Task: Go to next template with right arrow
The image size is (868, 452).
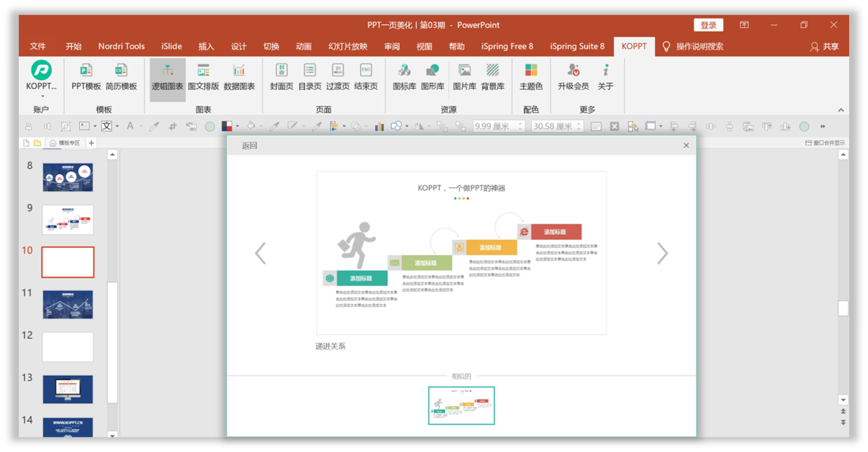Action: click(662, 253)
